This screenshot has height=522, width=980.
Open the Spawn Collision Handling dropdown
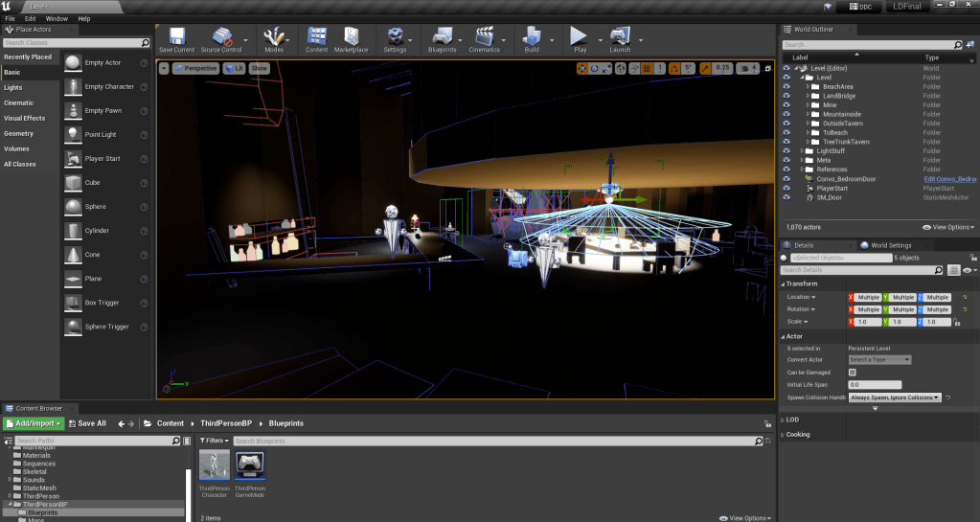(x=895, y=397)
